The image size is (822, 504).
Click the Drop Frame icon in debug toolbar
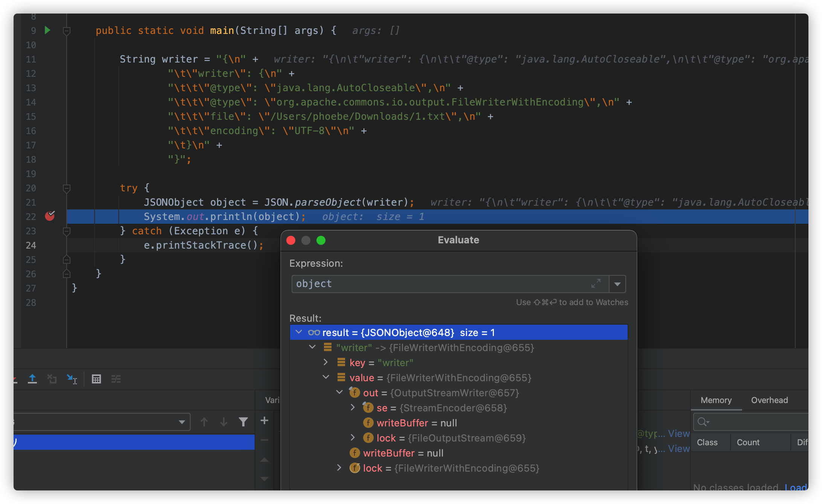(52, 379)
